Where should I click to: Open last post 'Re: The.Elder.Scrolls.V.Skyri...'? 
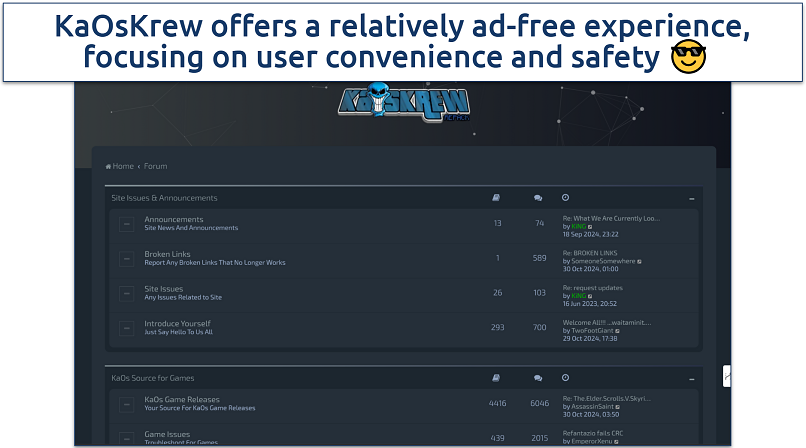click(607, 399)
